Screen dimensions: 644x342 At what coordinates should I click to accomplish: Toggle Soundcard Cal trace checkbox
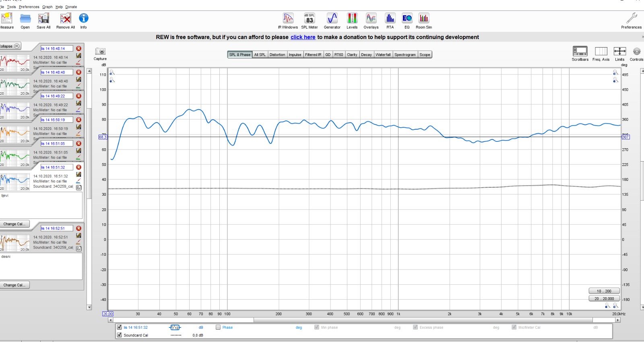pos(120,335)
